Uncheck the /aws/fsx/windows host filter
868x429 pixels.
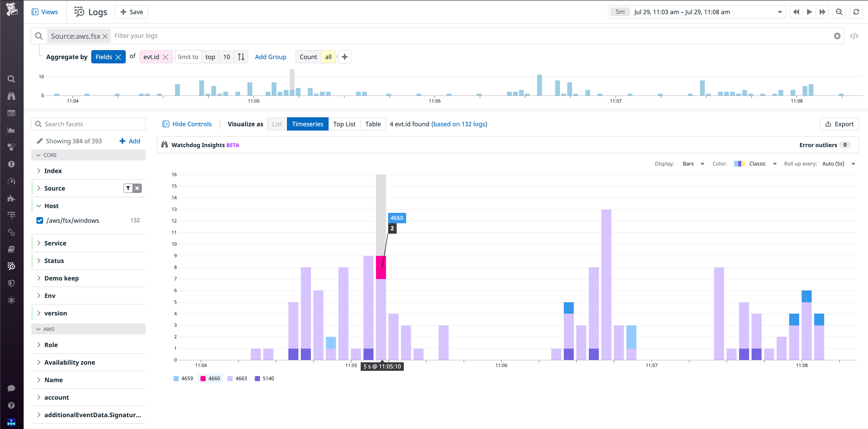(40, 220)
